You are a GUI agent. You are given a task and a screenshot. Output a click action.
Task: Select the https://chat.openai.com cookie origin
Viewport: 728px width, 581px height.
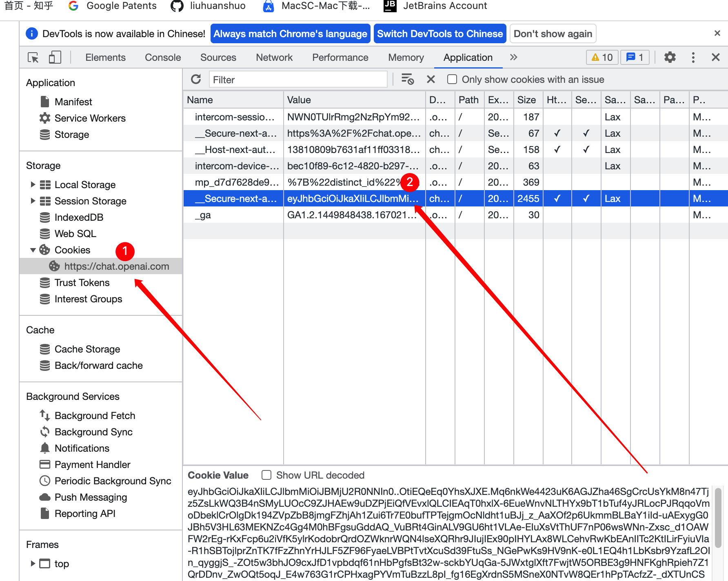click(116, 266)
